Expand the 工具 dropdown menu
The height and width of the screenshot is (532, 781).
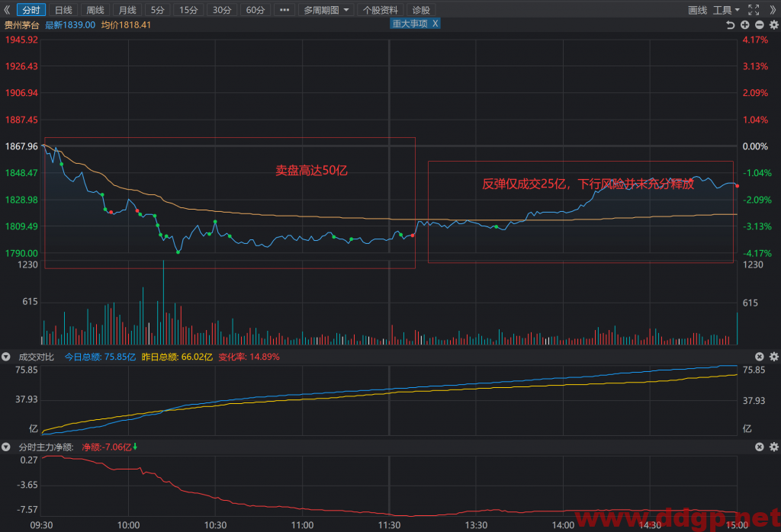tap(726, 10)
